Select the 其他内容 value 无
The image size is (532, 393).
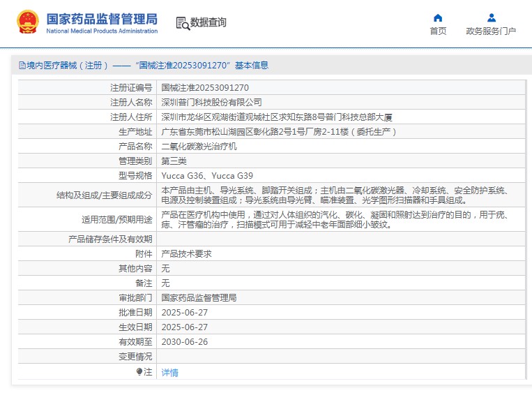pyautogui.click(x=165, y=268)
